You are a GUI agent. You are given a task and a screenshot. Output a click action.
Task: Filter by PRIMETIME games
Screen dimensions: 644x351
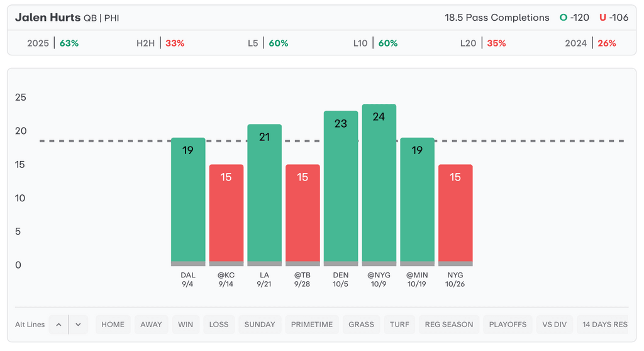click(x=312, y=325)
